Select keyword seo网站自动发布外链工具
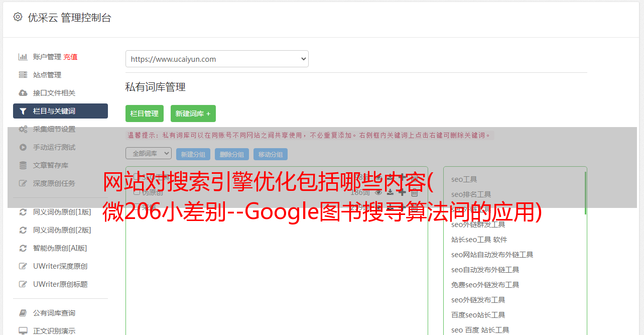The image size is (644, 335). pyautogui.click(x=492, y=255)
